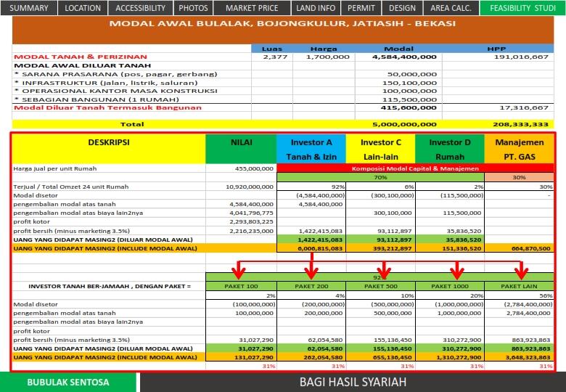This screenshot has width=566, height=392.
Task: Select the AREA CALC. tab
Action: tap(451, 7)
